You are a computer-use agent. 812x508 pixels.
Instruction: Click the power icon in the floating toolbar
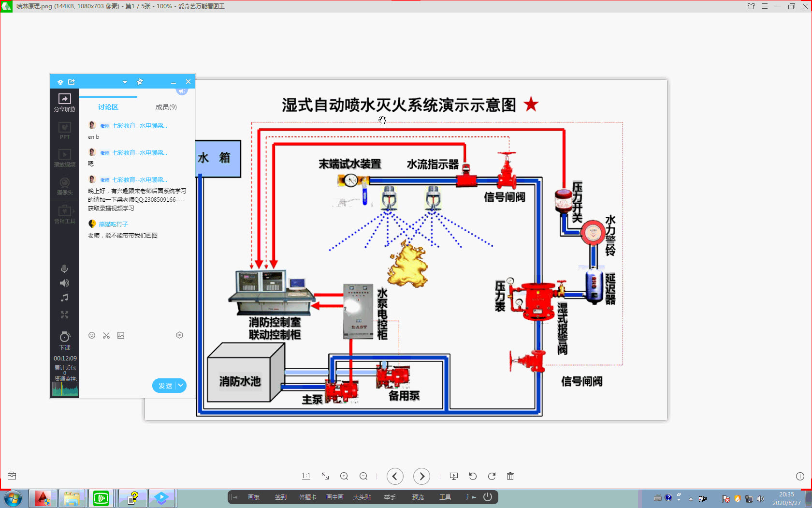(488, 497)
